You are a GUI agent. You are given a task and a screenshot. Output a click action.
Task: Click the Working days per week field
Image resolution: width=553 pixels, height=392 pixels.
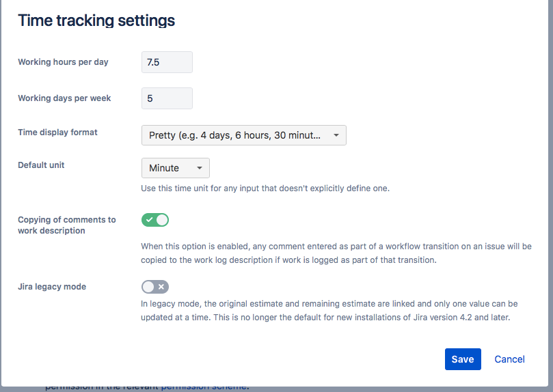pyautogui.click(x=167, y=98)
